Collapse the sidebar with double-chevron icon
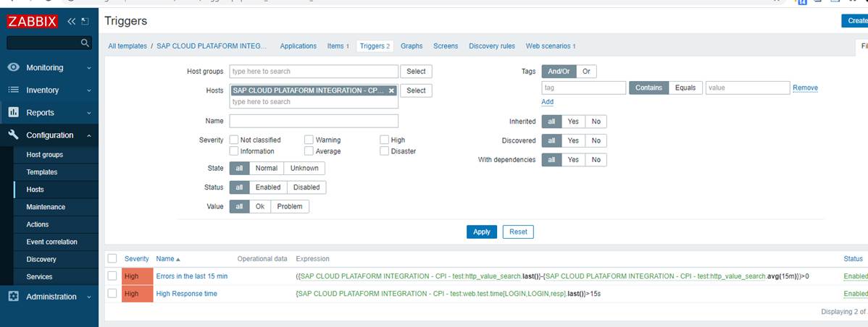The image size is (868, 327). (x=72, y=22)
